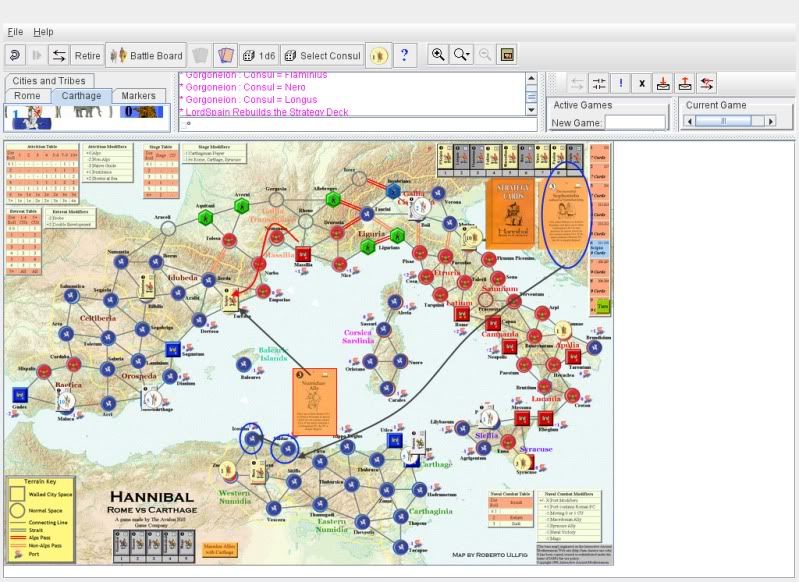Viewport: 799px width, 582px height.
Task: Zoom in on the map
Action: [x=438, y=55]
